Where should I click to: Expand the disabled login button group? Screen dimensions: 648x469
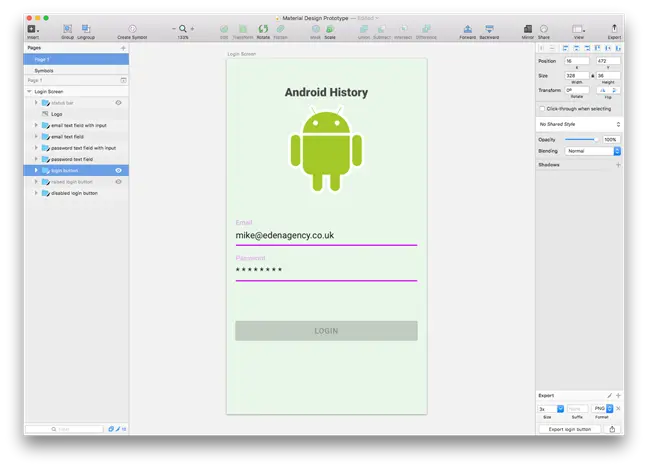click(36, 193)
